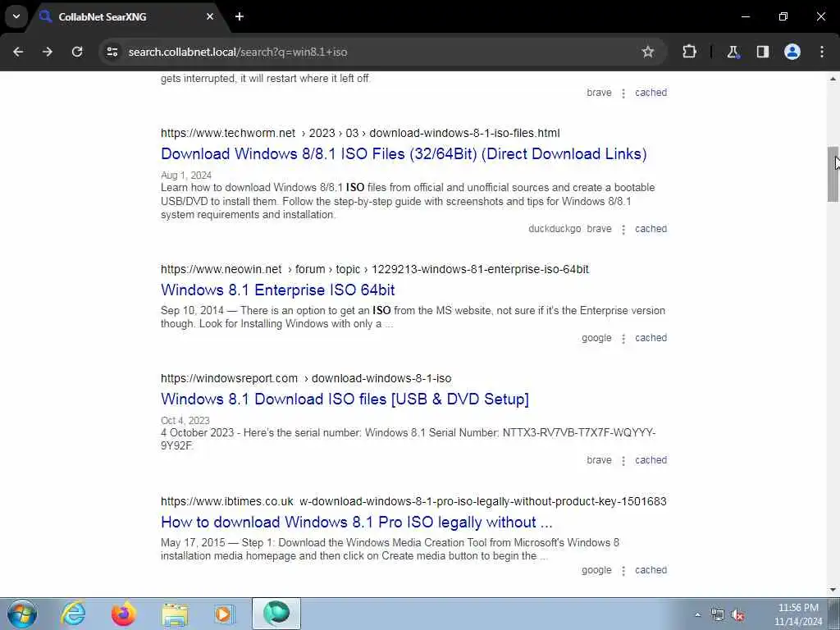Open cached link of the topmost partial result
840x630 pixels.
pyautogui.click(x=651, y=93)
